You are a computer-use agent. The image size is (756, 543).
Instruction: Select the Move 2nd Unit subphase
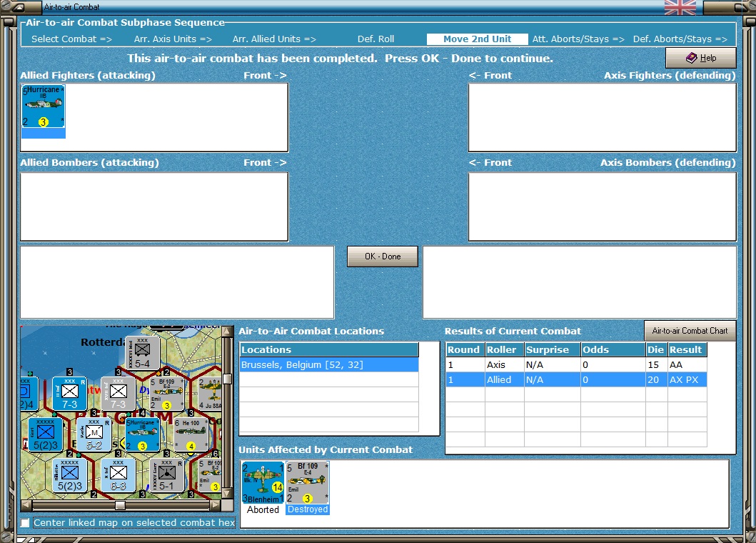pyautogui.click(x=478, y=39)
